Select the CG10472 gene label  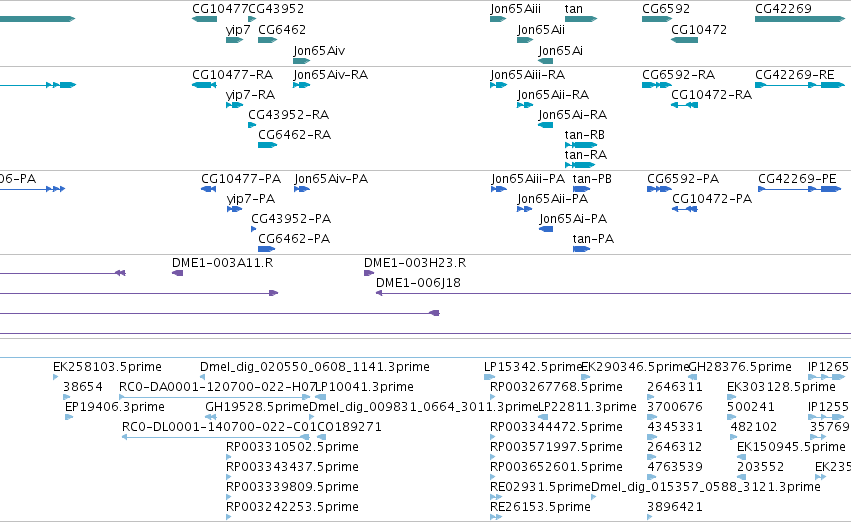[699, 29]
